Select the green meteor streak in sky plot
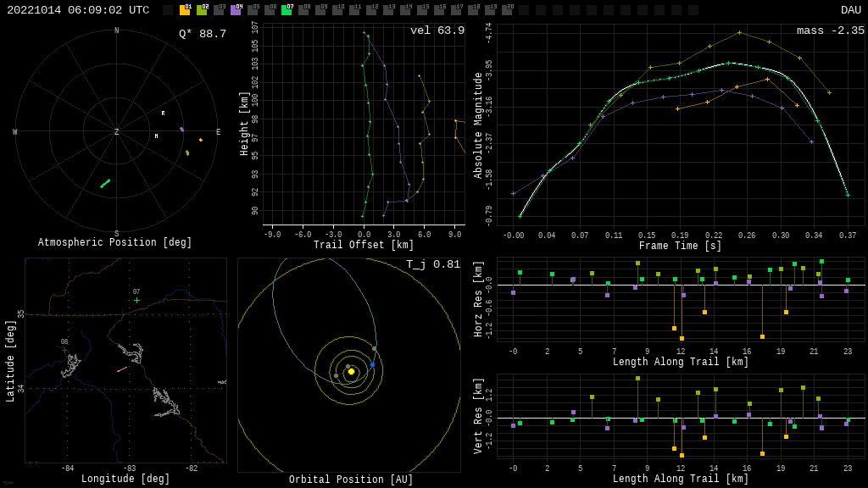 coord(105,183)
